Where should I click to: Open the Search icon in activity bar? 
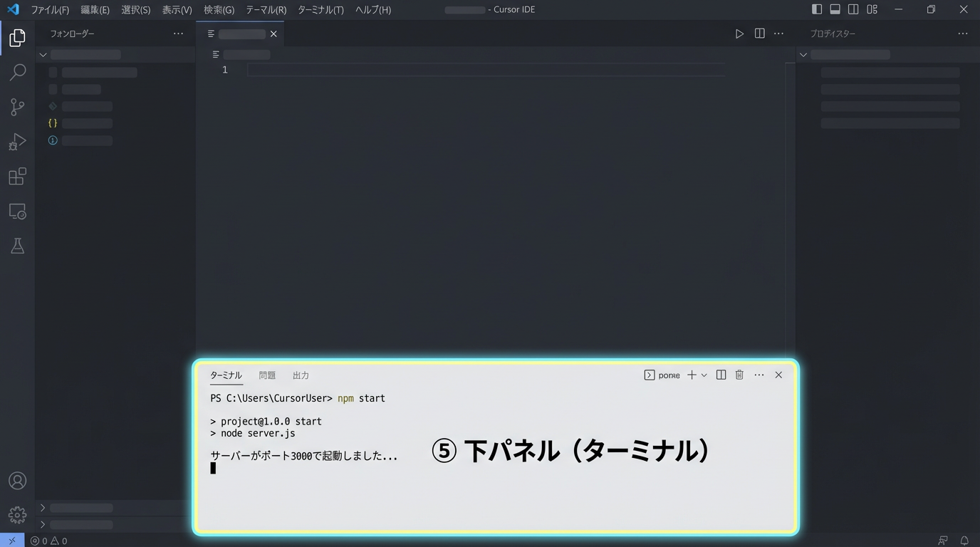pyautogui.click(x=17, y=72)
